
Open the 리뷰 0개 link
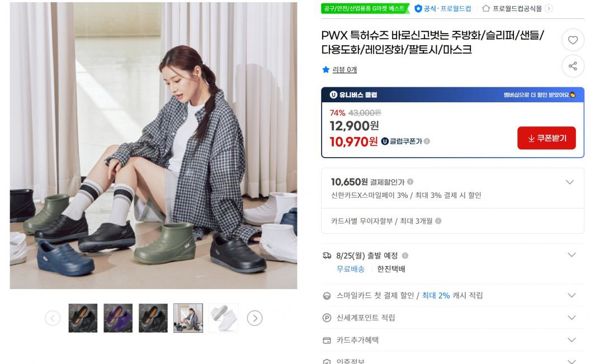pyautogui.click(x=345, y=70)
